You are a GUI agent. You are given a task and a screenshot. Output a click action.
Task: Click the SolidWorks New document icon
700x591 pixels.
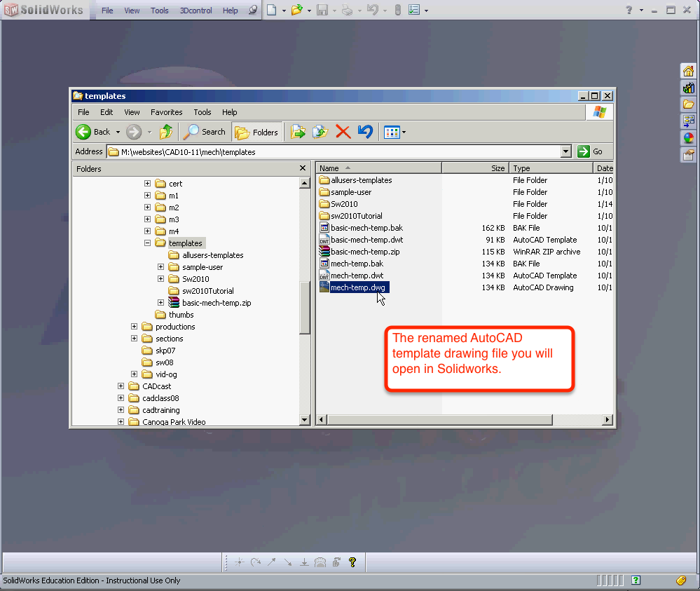[x=271, y=10]
